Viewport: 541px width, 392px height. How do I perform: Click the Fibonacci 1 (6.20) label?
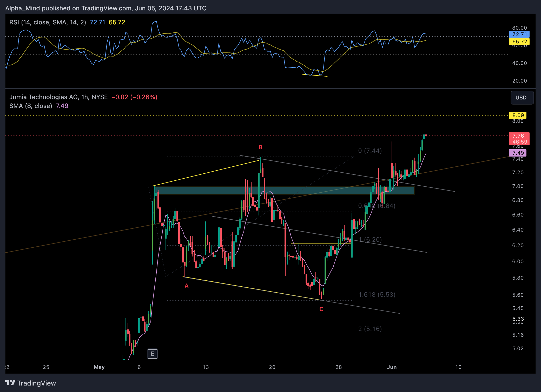pyautogui.click(x=370, y=240)
